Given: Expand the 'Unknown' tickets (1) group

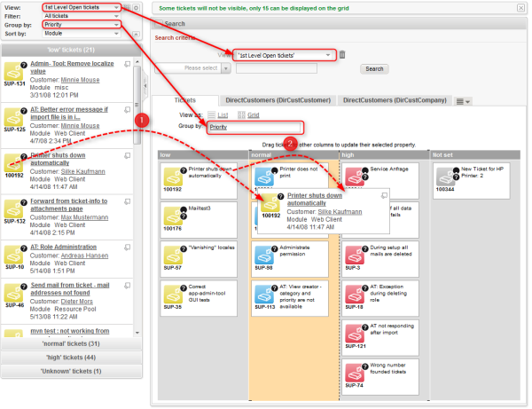Looking at the screenshot, I should pos(71,372).
